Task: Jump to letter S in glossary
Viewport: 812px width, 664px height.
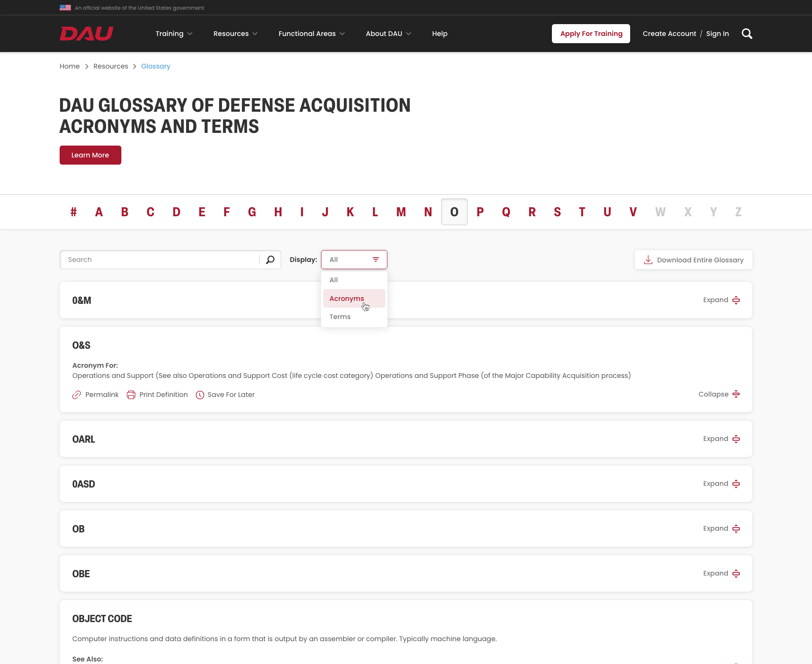Action: tap(557, 212)
